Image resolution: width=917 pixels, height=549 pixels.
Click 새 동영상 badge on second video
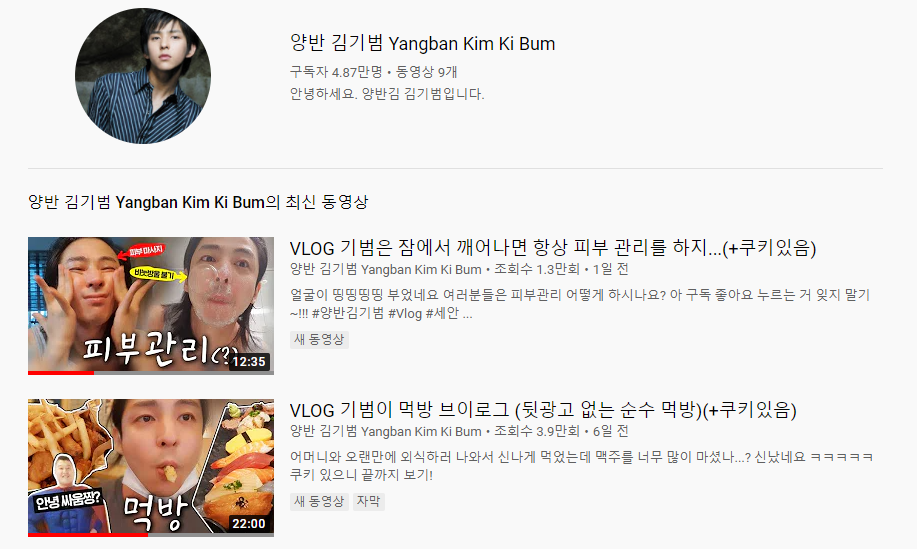point(319,502)
